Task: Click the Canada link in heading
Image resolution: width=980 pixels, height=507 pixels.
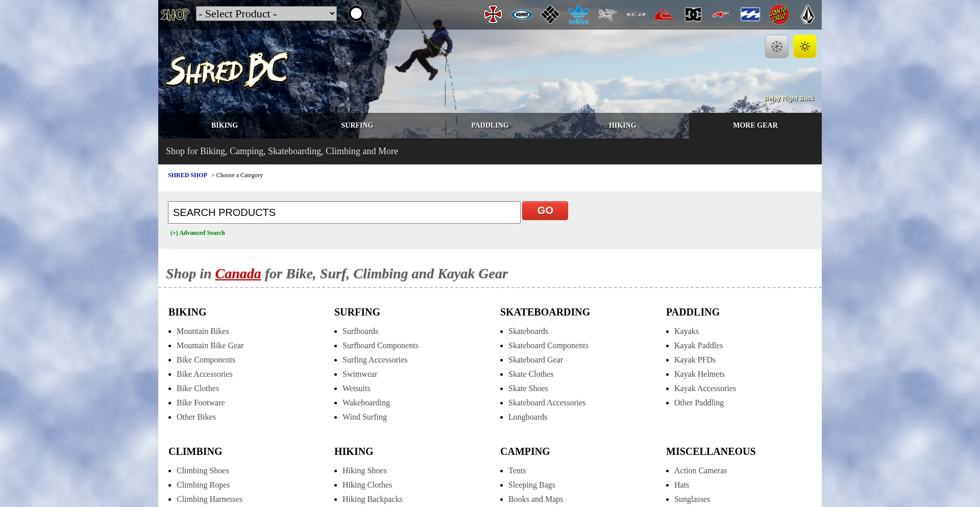Action: point(238,274)
